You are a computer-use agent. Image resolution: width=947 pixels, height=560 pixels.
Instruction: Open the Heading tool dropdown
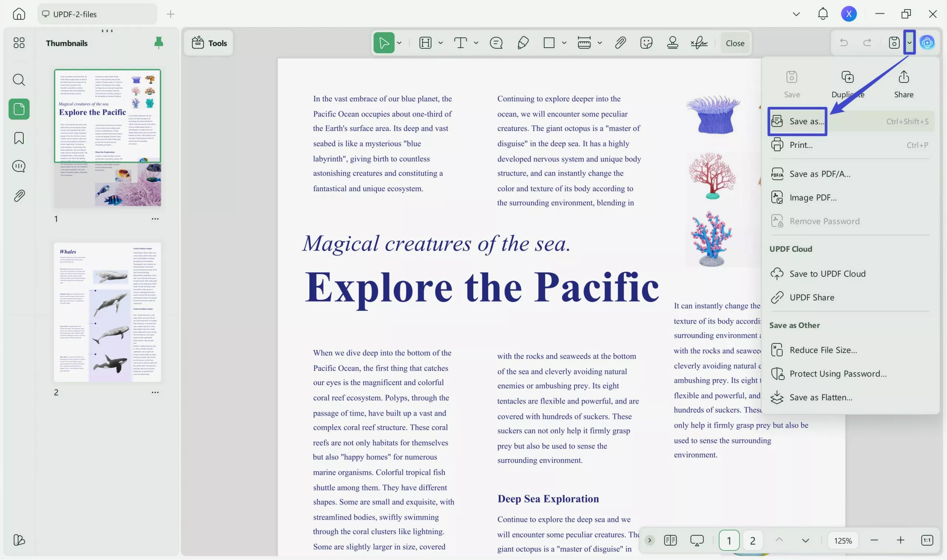pos(440,43)
